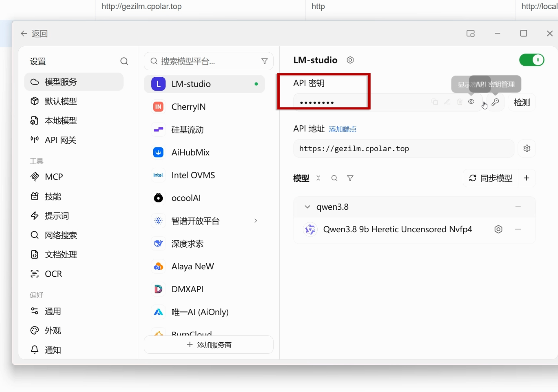Open 网络搜索 settings
The width and height of the screenshot is (558, 392).
pos(74,235)
